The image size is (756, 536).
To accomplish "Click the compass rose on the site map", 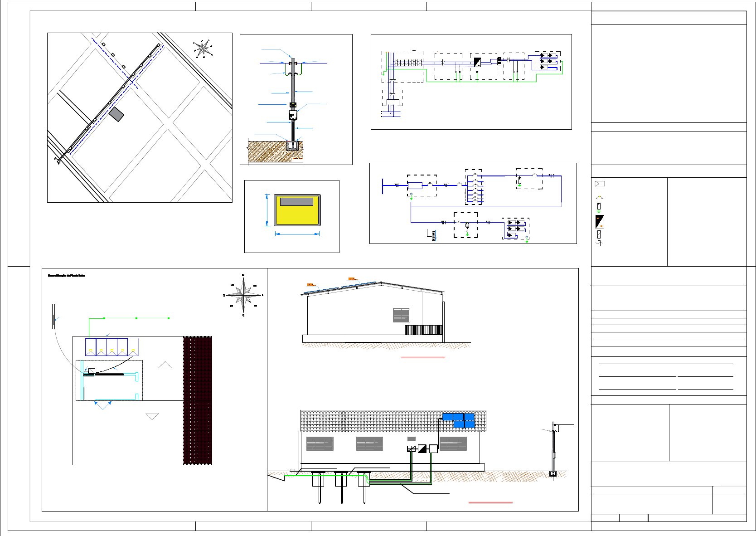I will (x=204, y=48).
